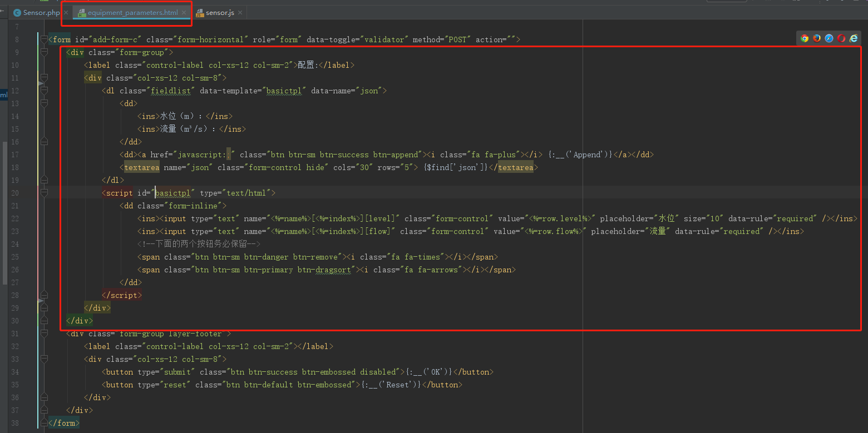Click the JS file icon on sensor.js tab

pyautogui.click(x=200, y=12)
